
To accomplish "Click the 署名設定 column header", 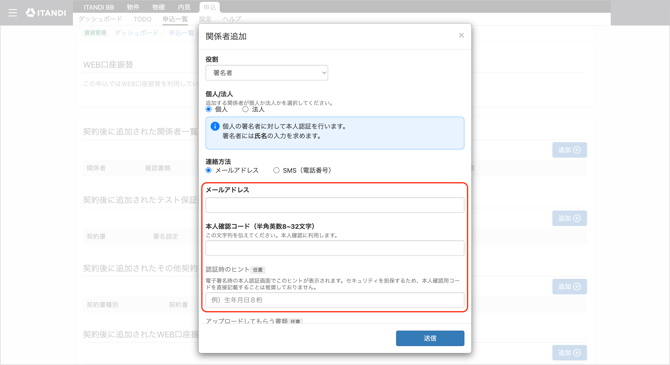I will pyautogui.click(x=165, y=236).
